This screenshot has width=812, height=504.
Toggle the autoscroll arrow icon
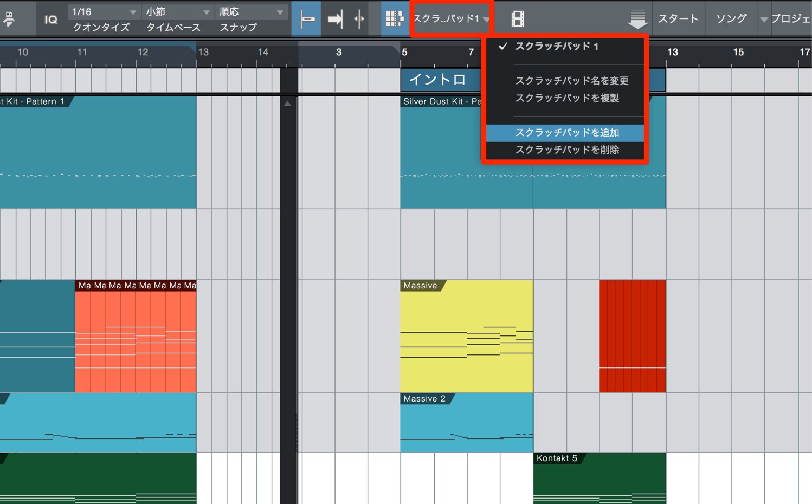point(335,20)
